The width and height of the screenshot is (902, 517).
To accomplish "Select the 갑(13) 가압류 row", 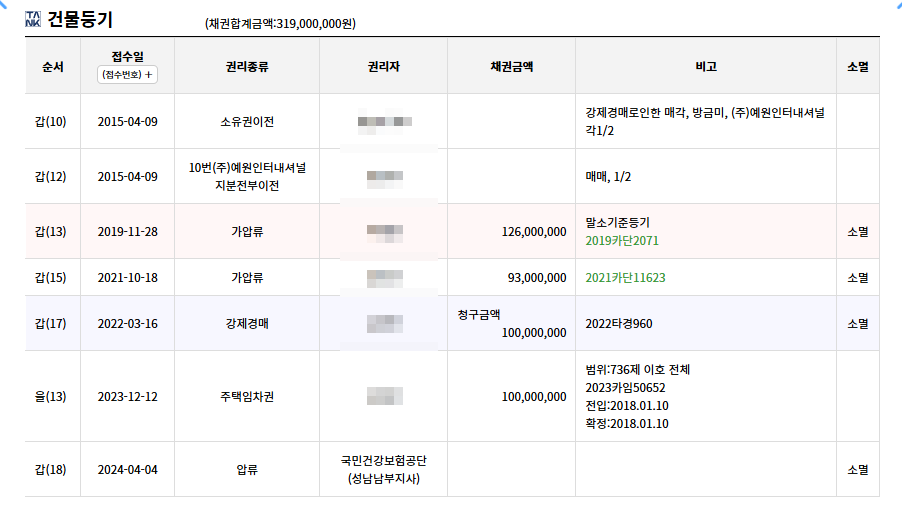I will 452,231.
